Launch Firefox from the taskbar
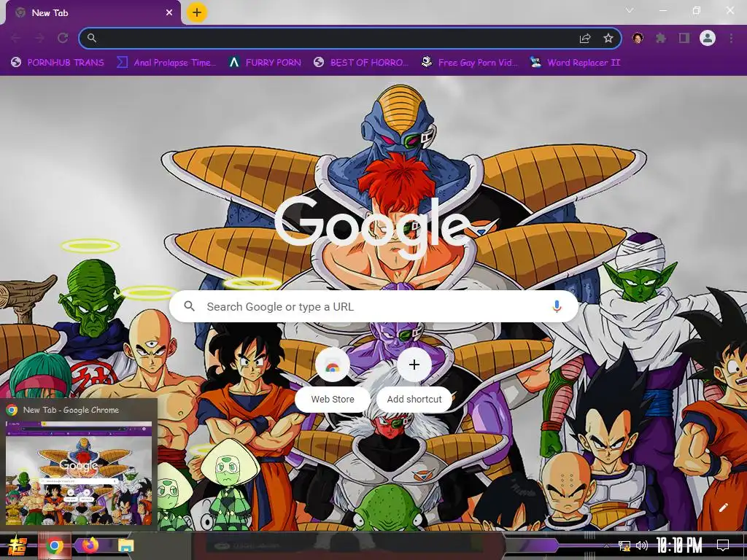The height and width of the screenshot is (560, 747). click(90, 545)
